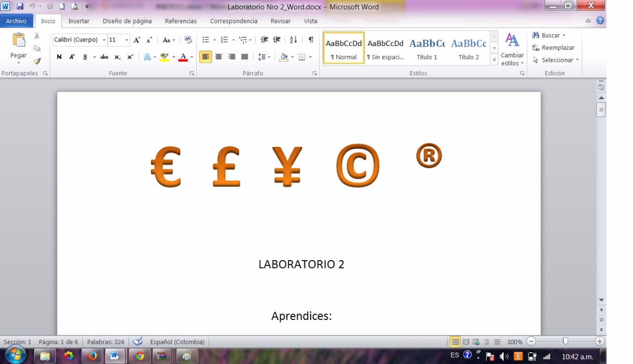Screen dimensions: 633x364
Task: Click the Sort (A-Z) paragraph icon
Action: [x=293, y=40]
